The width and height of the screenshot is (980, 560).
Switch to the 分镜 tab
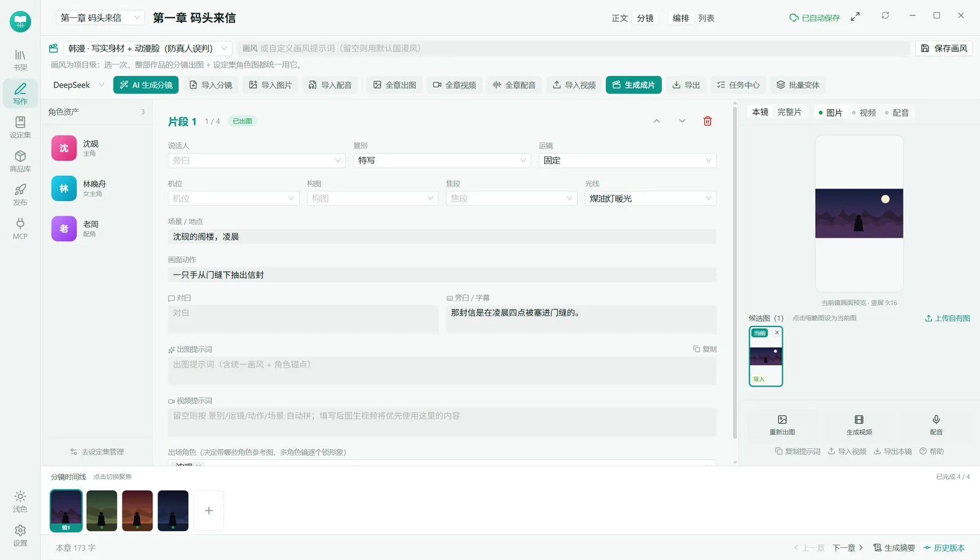point(645,18)
